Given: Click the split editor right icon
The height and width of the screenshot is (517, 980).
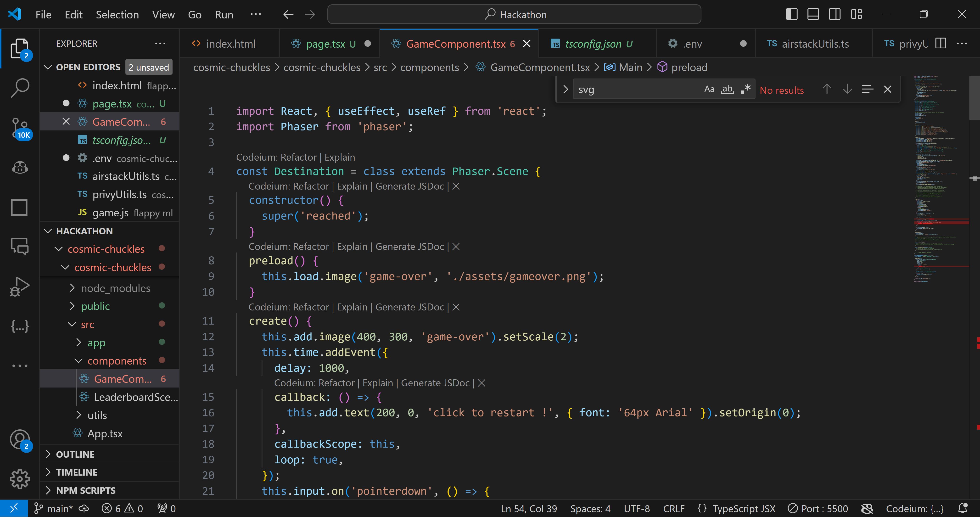Looking at the screenshot, I should [941, 43].
